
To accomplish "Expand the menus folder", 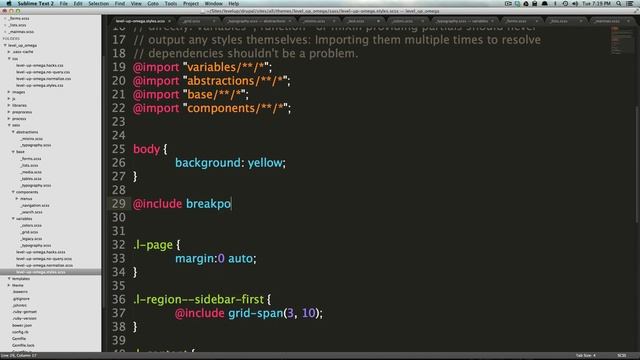I will [x=17, y=199].
